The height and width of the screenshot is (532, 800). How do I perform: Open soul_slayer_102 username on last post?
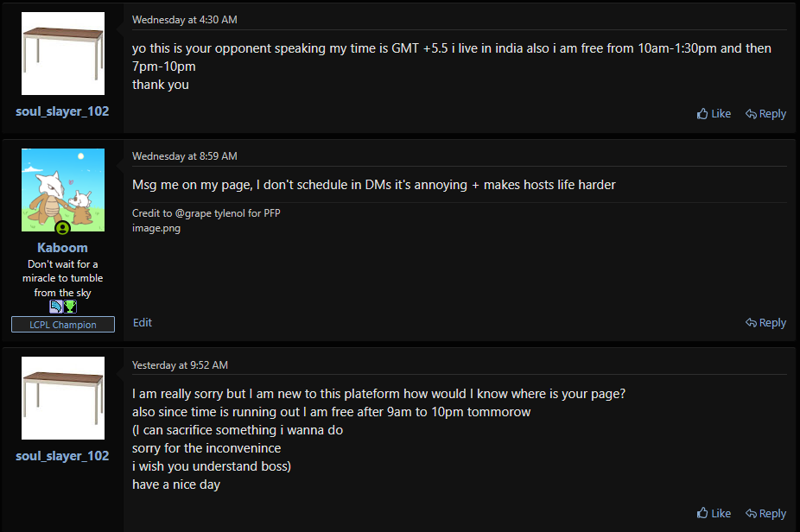[62, 456]
